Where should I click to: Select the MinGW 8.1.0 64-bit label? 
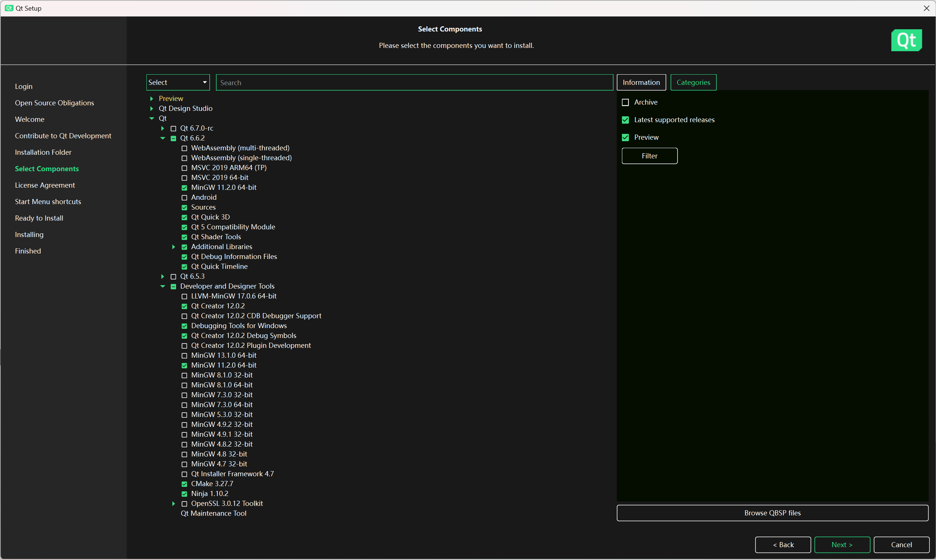click(222, 385)
